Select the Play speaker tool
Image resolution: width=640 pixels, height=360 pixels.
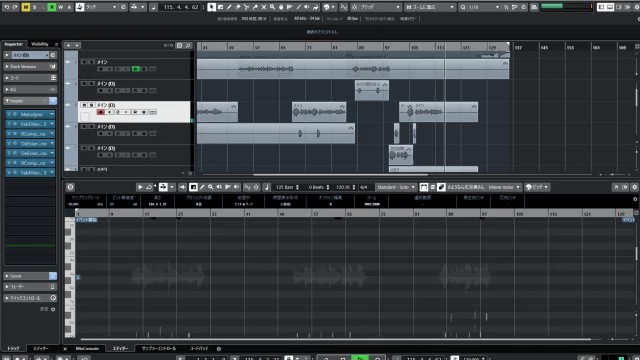coord(307,7)
